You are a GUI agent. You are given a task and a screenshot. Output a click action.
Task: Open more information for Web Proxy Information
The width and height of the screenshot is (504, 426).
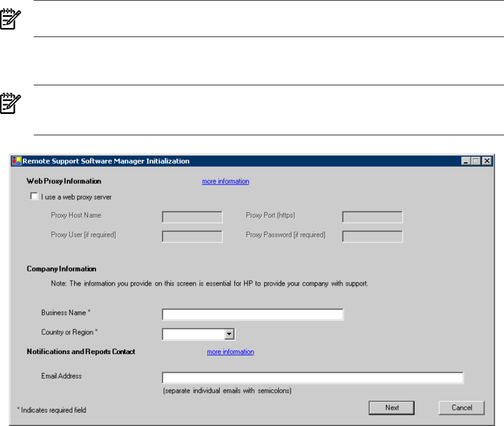click(x=225, y=181)
